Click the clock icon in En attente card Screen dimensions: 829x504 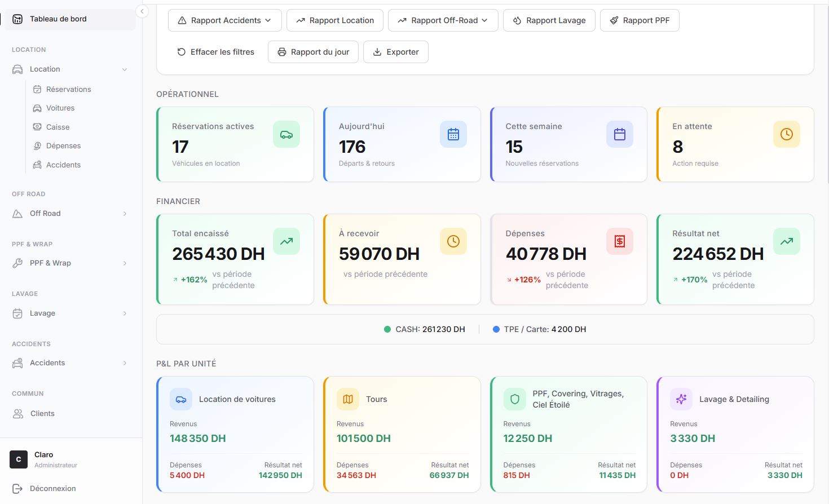tap(786, 134)
